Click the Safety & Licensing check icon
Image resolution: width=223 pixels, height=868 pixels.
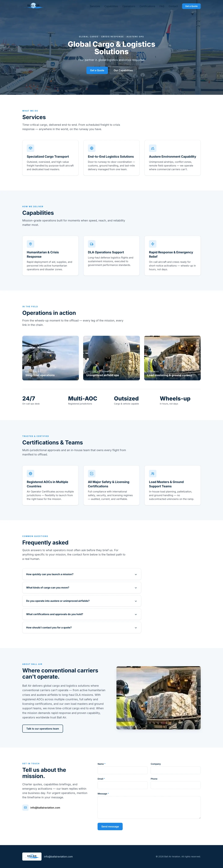pos(92,474)
